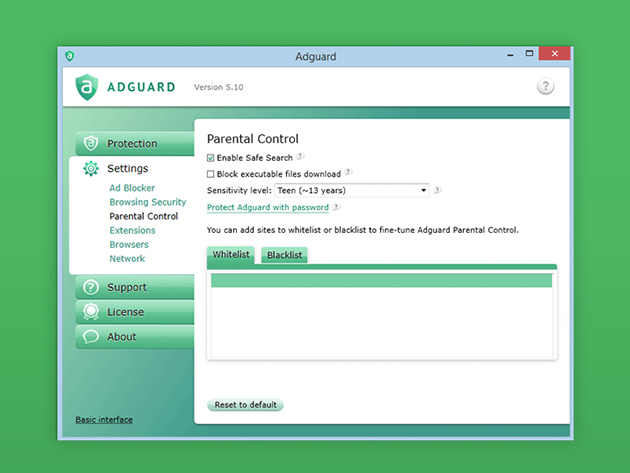Click the Sensitivity level dropdown arrow

click(x=423, y=190)
